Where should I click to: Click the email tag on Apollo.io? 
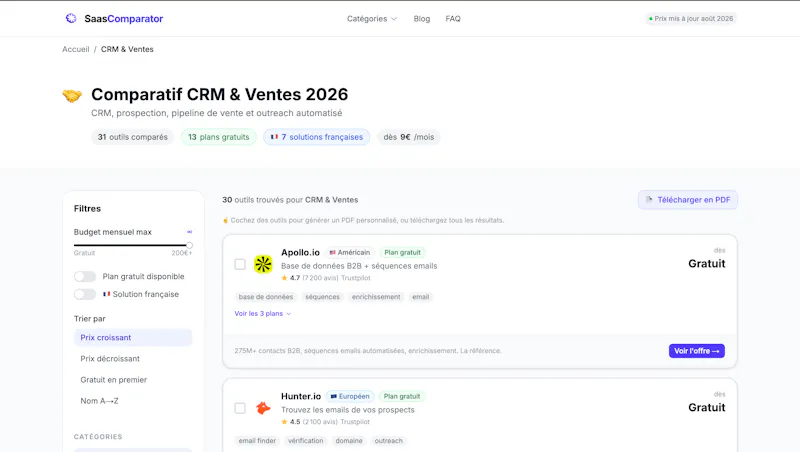click(x=421, y=297)
